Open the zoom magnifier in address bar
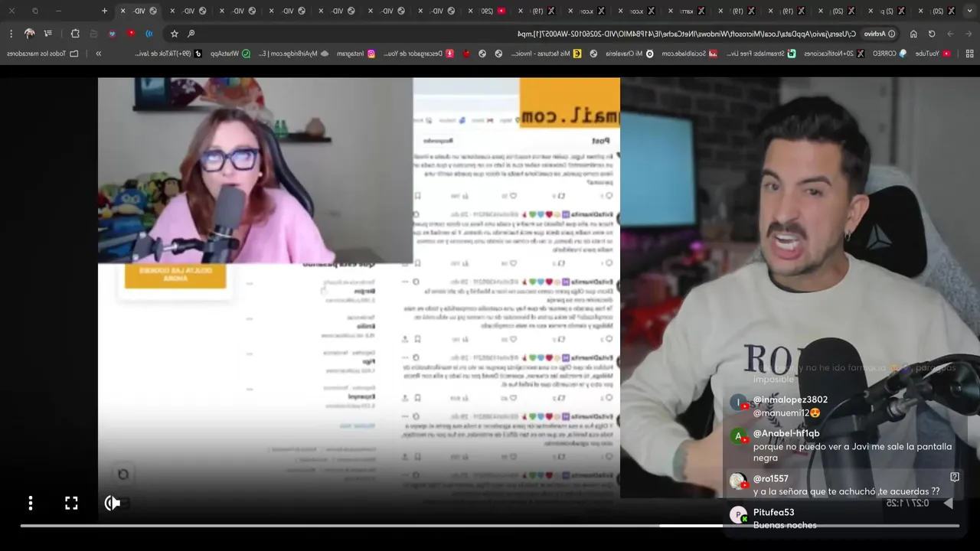The image size is (980, 551). click(x=191, y=34)
